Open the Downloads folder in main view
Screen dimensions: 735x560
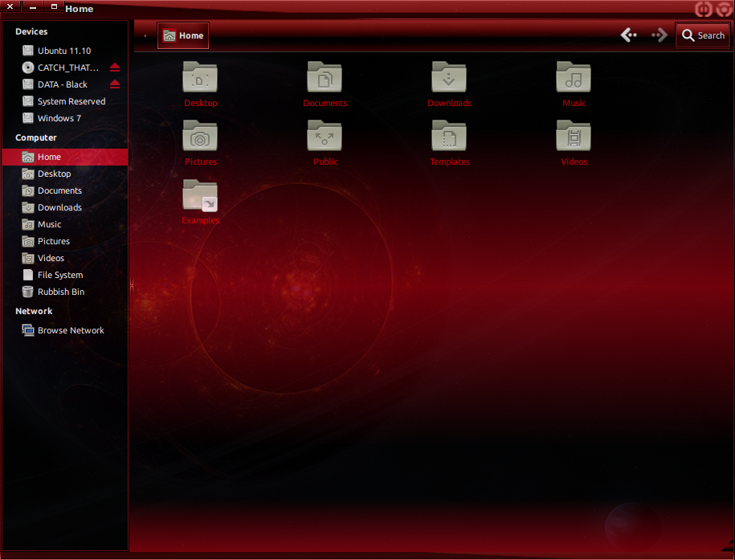click(x=449, y=77)
